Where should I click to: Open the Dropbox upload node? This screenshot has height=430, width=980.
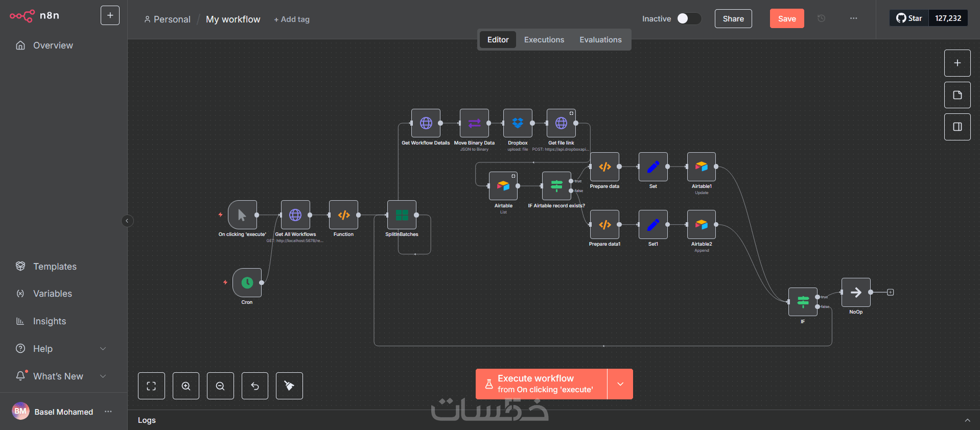tap(518, 123)
